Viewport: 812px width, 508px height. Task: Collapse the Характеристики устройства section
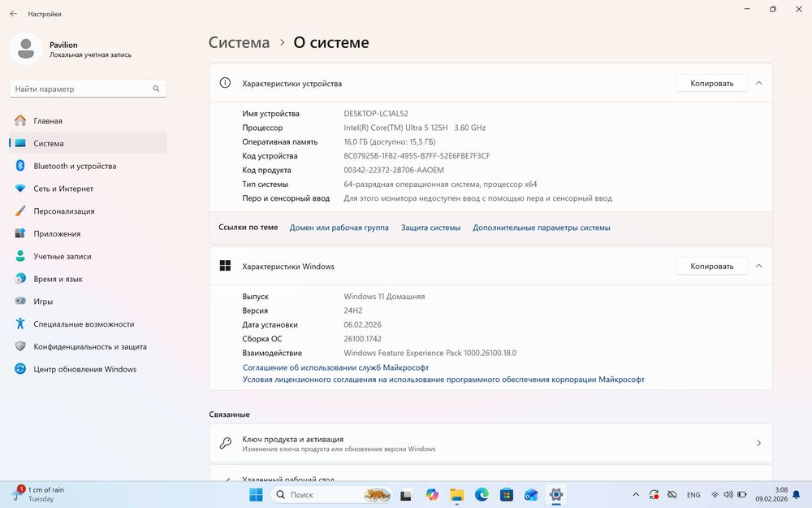(x=758, y=83)
